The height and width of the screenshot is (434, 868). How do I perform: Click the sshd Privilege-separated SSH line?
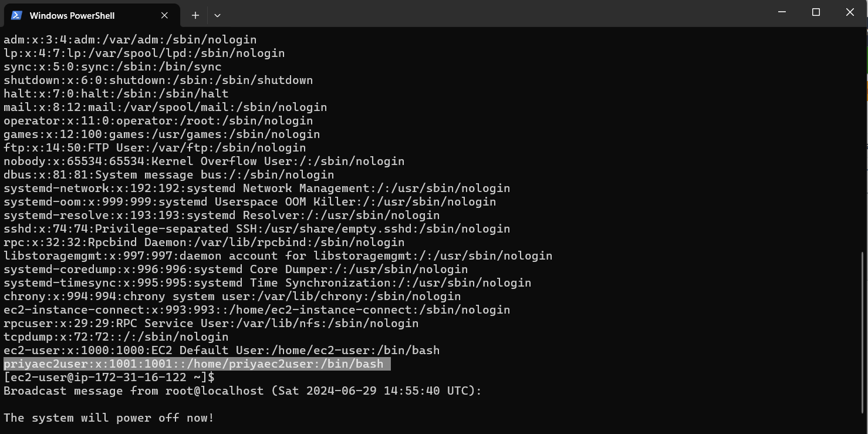point(256,229)
